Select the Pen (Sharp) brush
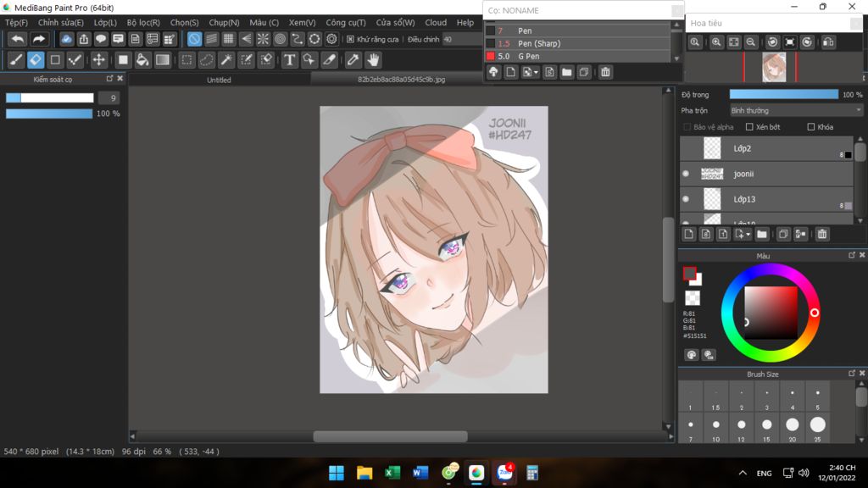 tap(577, 43)
